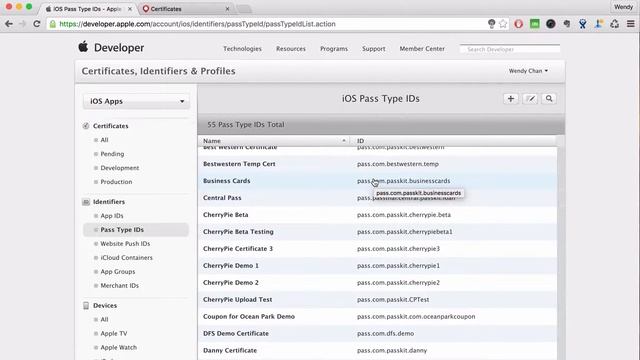Viewport: 640px width, 360px height.
Task: Select the CherryPie Beta Testing row
Action: point(378,231)
